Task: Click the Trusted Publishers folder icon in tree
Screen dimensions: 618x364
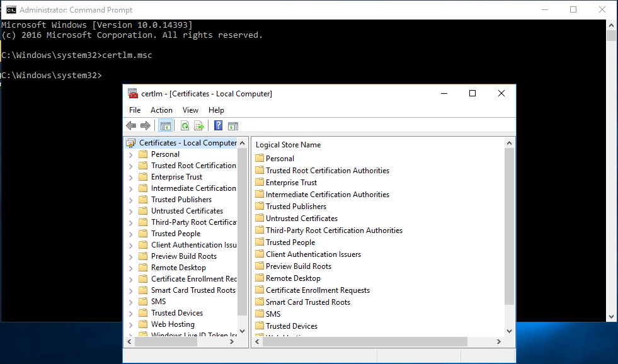Action: tap(143, 200)
